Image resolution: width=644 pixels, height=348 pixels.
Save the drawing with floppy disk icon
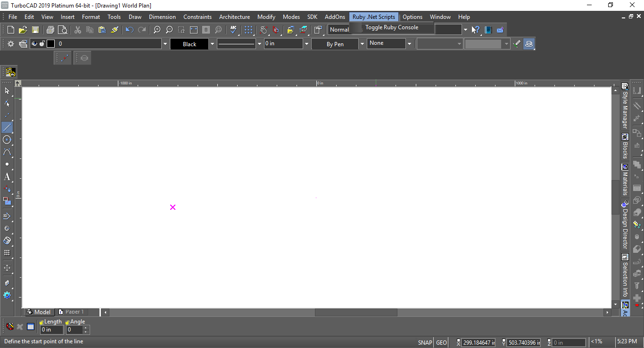(35, 30)
